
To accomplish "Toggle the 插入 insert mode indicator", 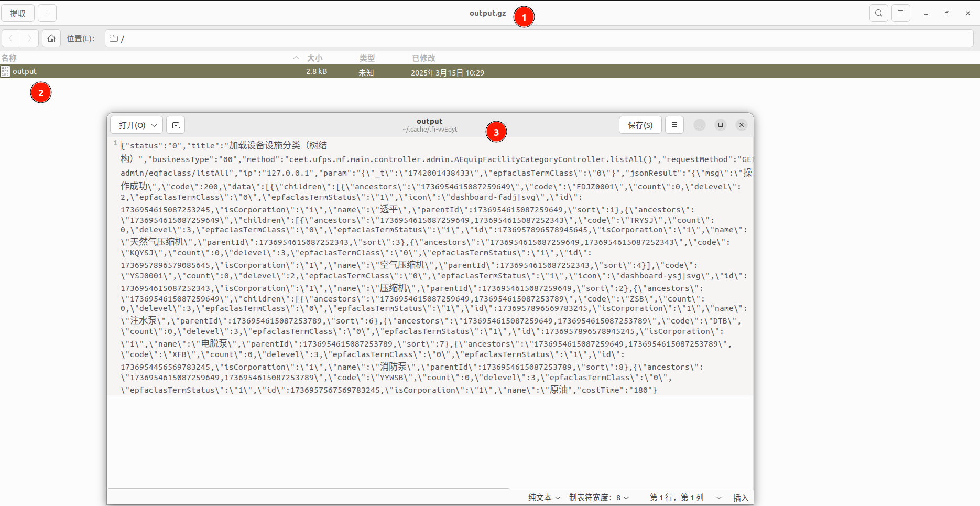I will click(x=741, y=498).
